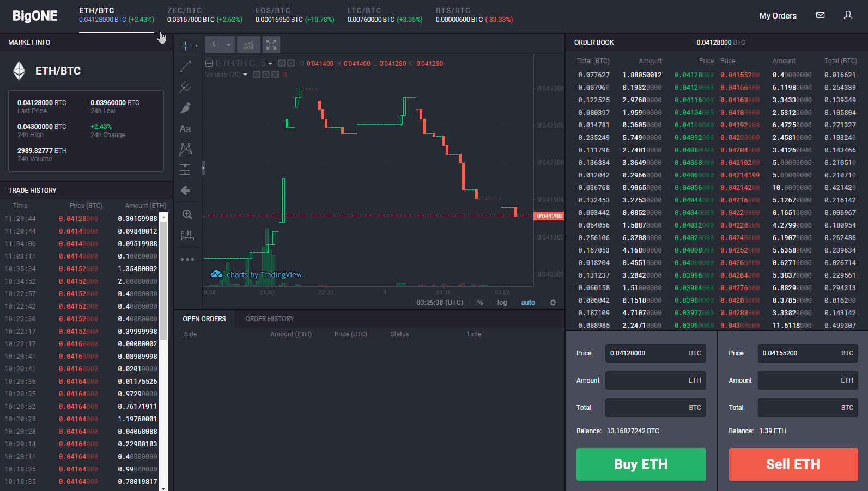This screenshot has height=491, width=868.
Task: Select the trend line drawing tool
Action: coord(185,66)
